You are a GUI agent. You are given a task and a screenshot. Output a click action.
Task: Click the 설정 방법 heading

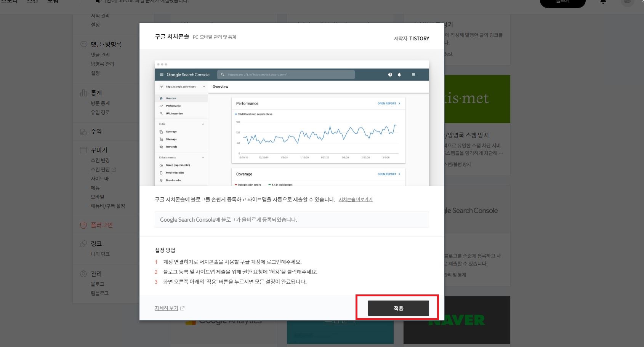pos(165,250)
